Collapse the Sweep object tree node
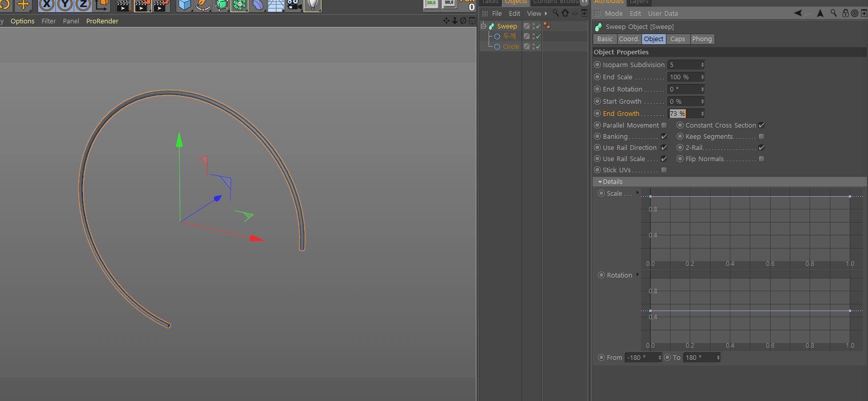This screenshot has width=868, height=401. click(x=484, y=26)
